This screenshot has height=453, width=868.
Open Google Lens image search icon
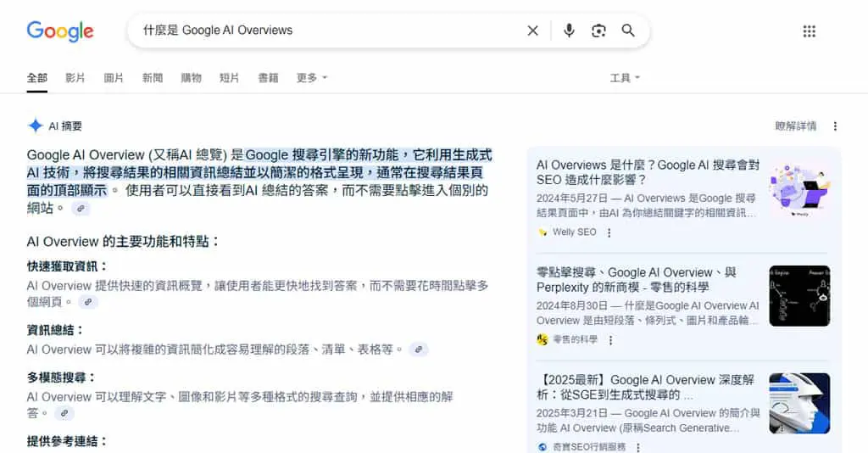598,31
